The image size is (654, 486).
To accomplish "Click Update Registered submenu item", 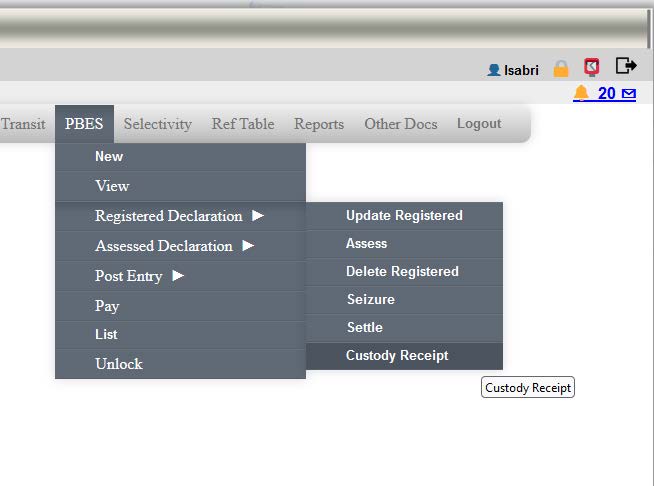I will pyautogui.click(x=404, y=215).
